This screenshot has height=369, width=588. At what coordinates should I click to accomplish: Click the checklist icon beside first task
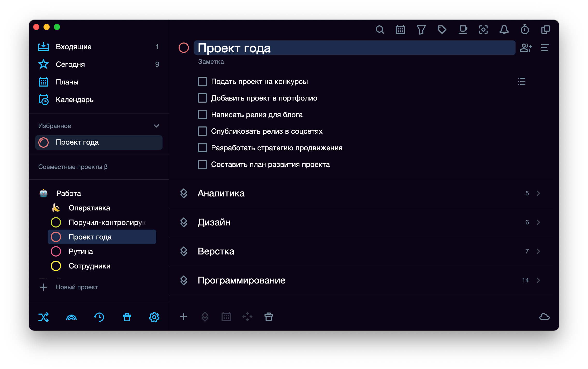(x=521, y=81)
